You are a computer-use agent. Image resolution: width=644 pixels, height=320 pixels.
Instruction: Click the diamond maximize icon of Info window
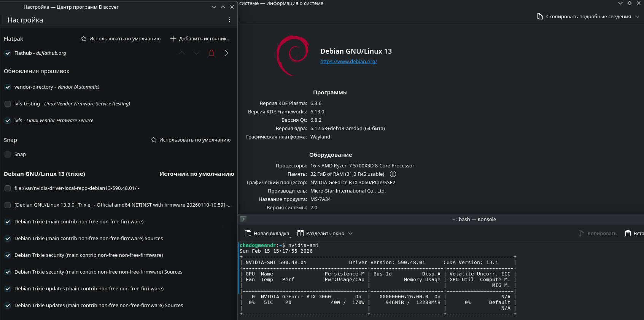tap(630, 3)
